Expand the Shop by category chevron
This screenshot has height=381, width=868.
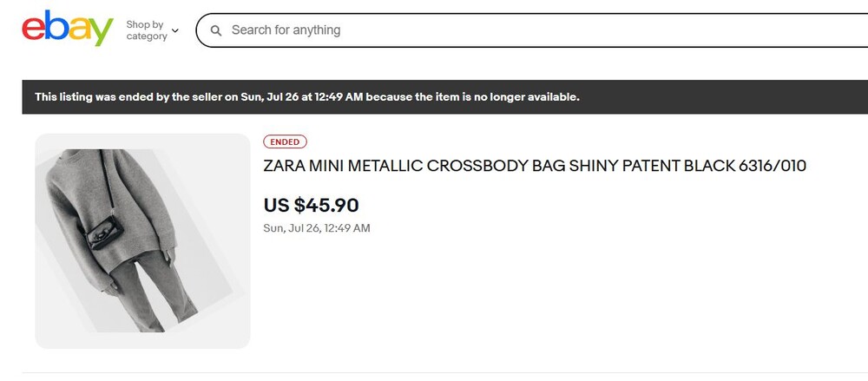tap(175, 30)
